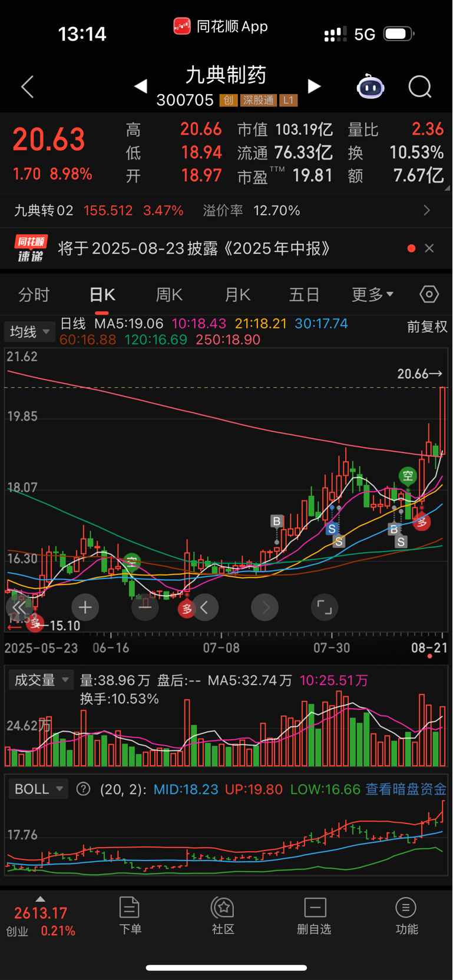Screen dimensions: 453x980
Task: Tap volume reading 量:38.96万
Action: click(115, 680)
